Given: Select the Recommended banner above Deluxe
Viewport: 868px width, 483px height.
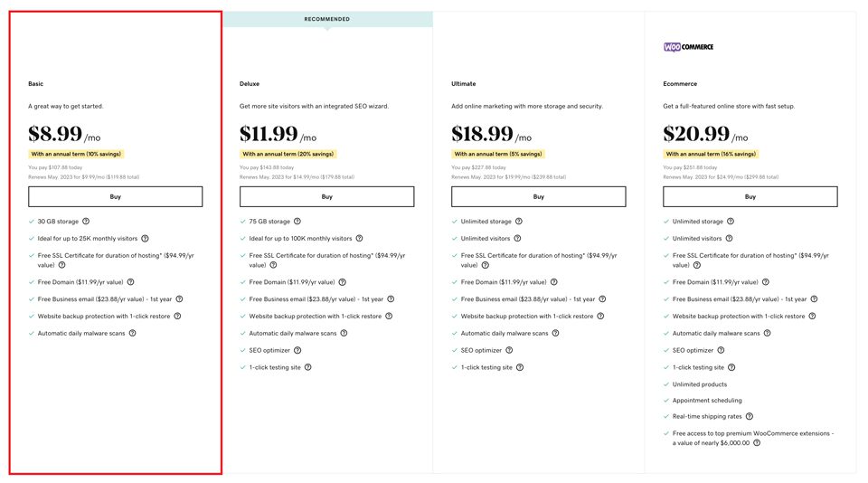Looking at the screenshot, I should pyautogui.click(x=327, y=19).
